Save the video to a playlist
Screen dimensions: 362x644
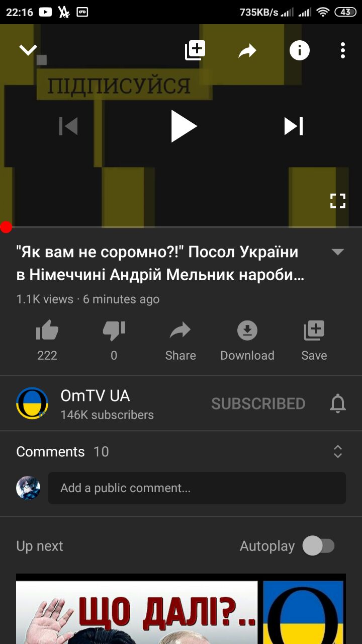(x=314, y=341)
